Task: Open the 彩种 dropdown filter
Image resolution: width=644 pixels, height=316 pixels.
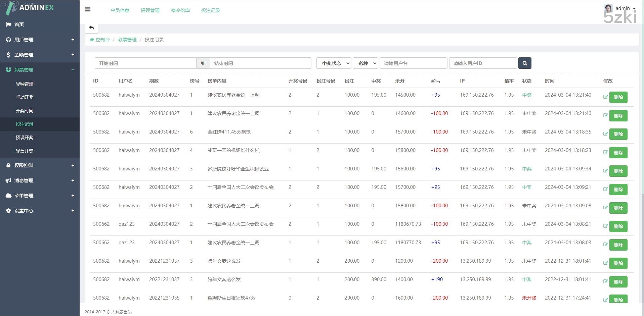Action: 365,63
